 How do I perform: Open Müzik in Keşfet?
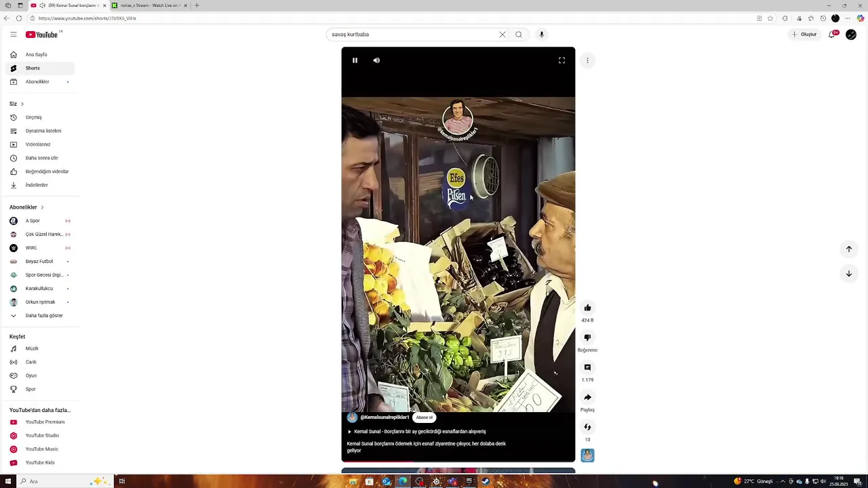tap(41, 348)
